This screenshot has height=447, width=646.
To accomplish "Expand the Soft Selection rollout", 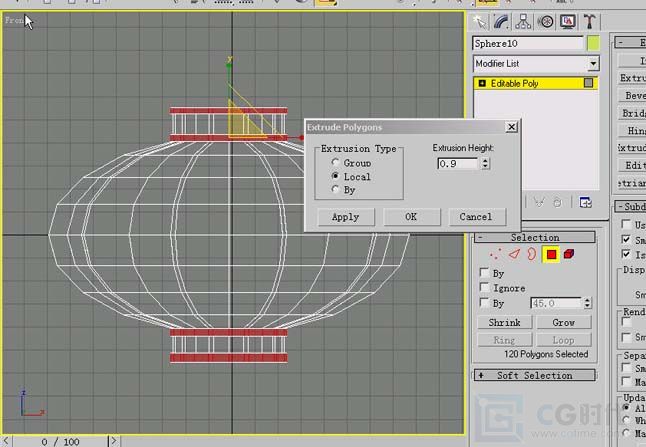I will pyautogui.click(x=535, y=375).
